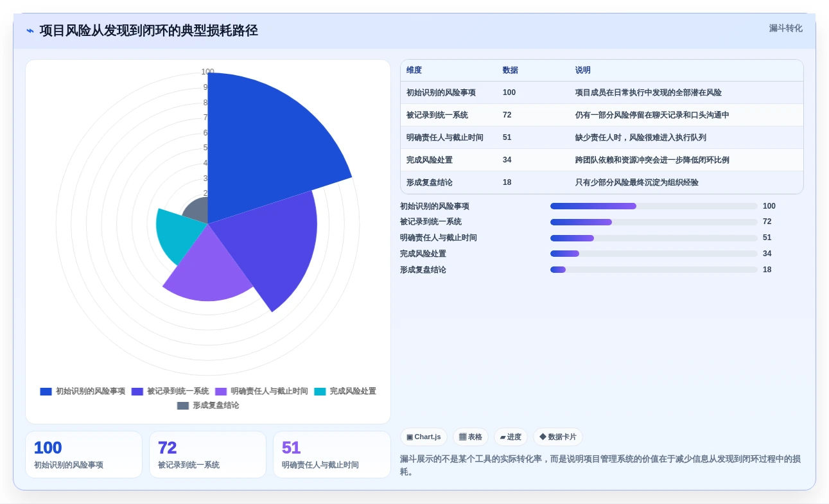
Task: Click the 被记录到统一系统 progress bar
Action: point(654,222)
